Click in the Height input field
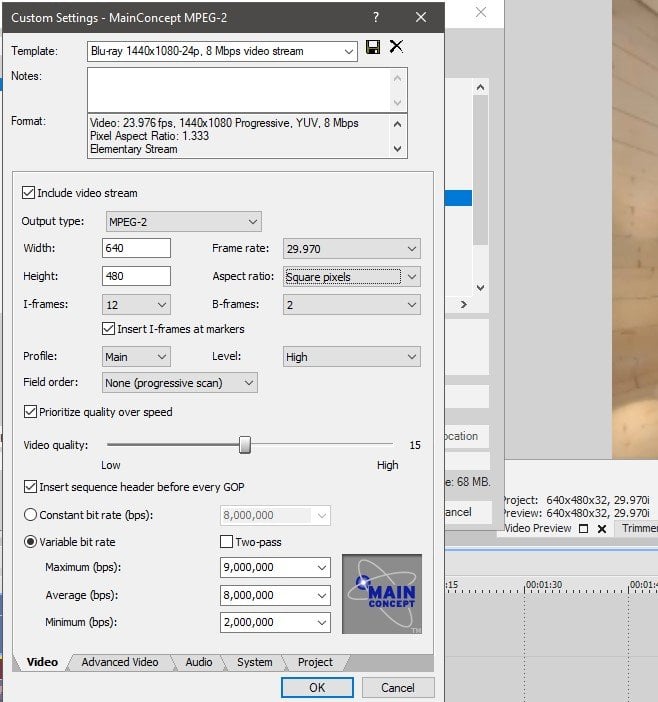The width and height of the screenshot is (658, 702). tap(136, 276)
